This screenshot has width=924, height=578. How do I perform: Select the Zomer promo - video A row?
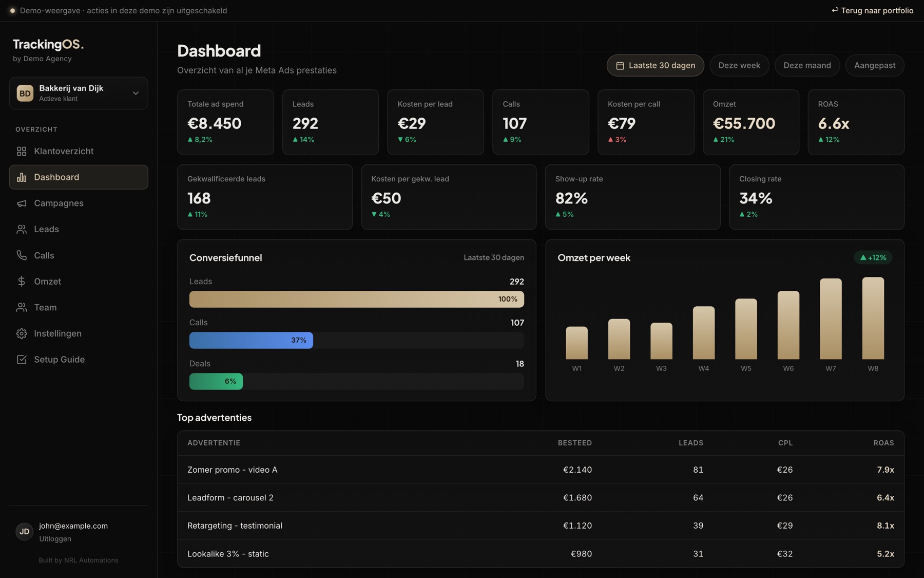[x=541, y=470]
